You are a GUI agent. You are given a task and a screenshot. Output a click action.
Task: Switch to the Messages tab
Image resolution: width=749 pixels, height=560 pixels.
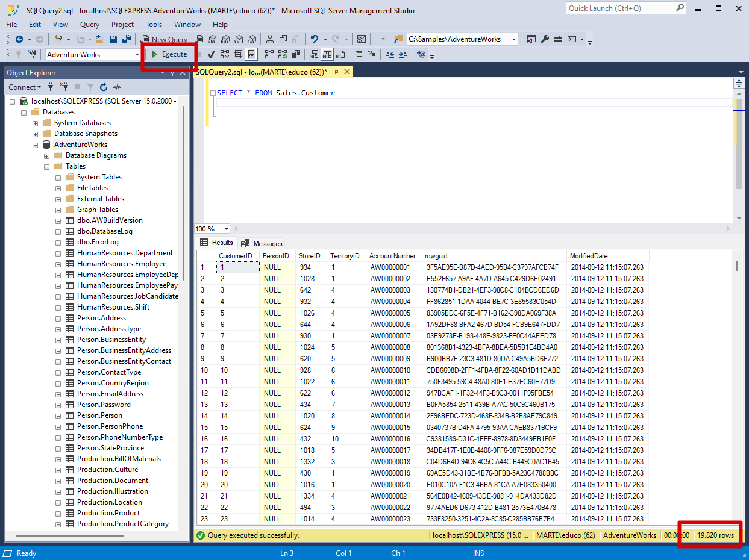tap(262, 243)
